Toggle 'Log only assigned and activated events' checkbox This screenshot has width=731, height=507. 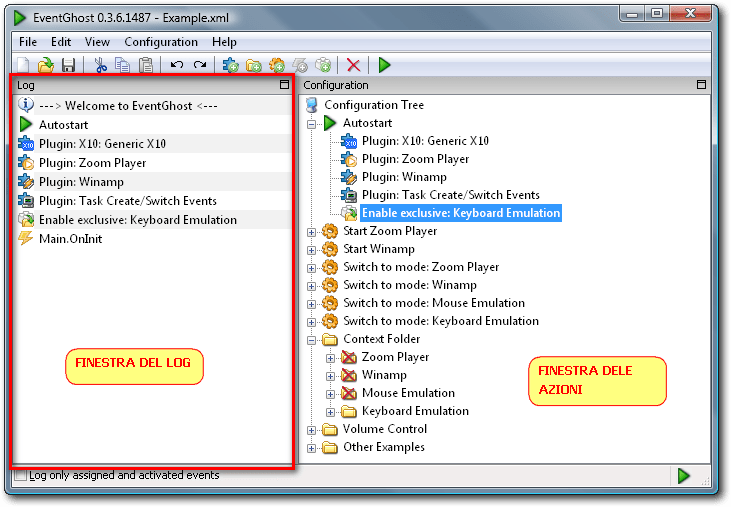click(x=21, y=475)
